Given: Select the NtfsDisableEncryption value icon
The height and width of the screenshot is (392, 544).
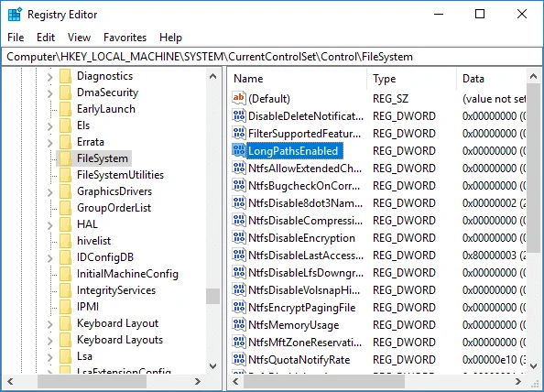Looking at the screenshot, I should pos(239,237).
